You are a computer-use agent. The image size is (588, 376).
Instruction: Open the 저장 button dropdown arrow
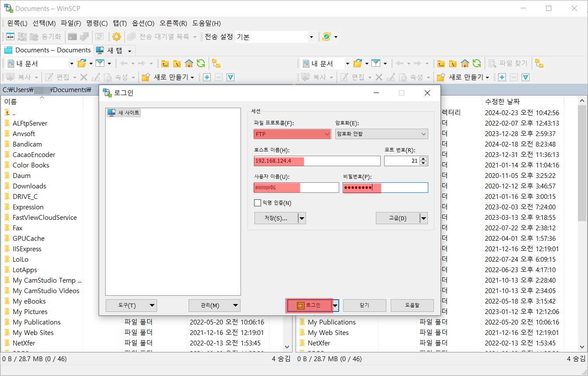click(302, 219)
